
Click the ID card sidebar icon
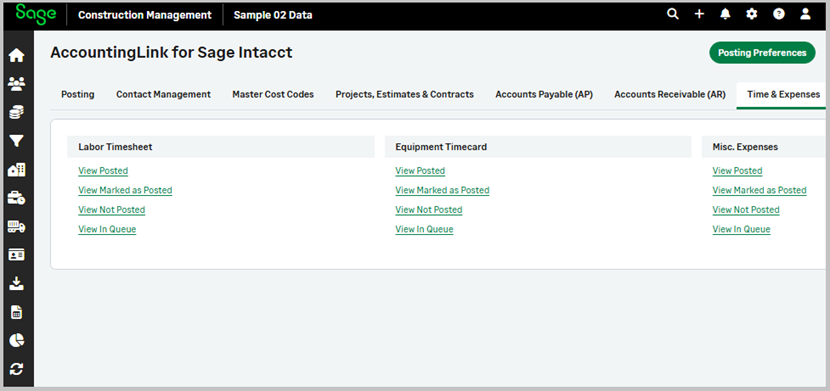[17, 255]
